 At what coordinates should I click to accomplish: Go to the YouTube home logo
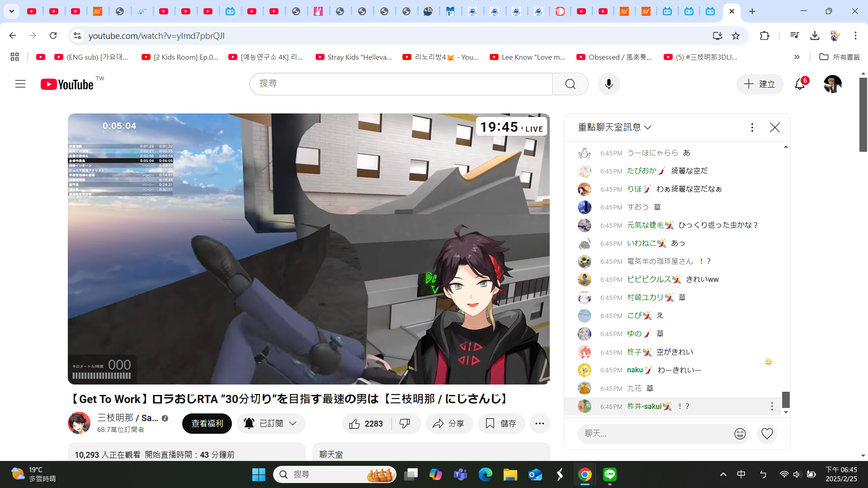[x=67, y=84]
